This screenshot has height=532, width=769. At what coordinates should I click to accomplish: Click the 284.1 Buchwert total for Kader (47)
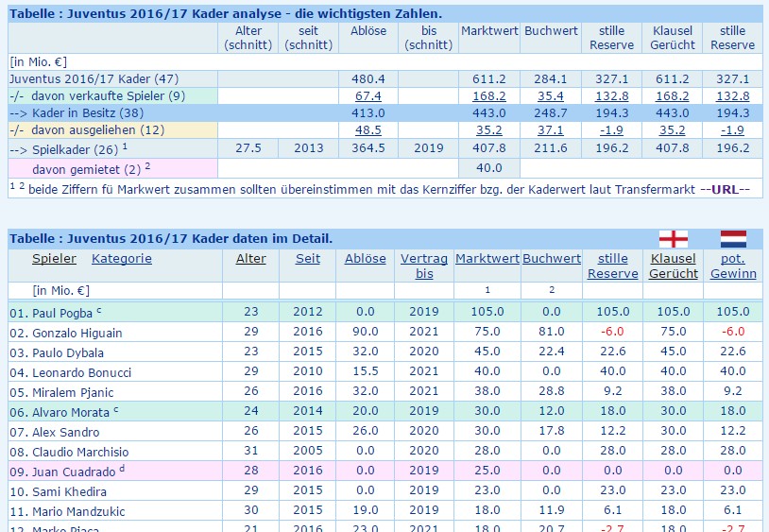pos(551,79)
